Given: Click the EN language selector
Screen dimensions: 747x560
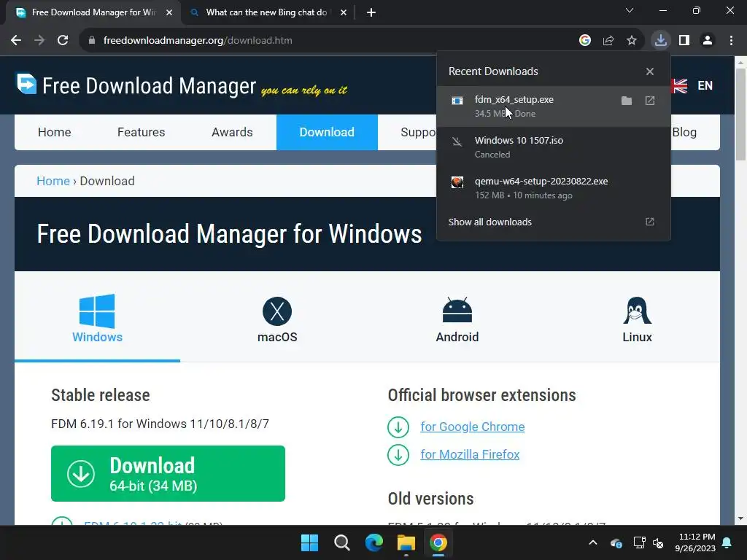Looking at the screenshot, I should point(705,86).
